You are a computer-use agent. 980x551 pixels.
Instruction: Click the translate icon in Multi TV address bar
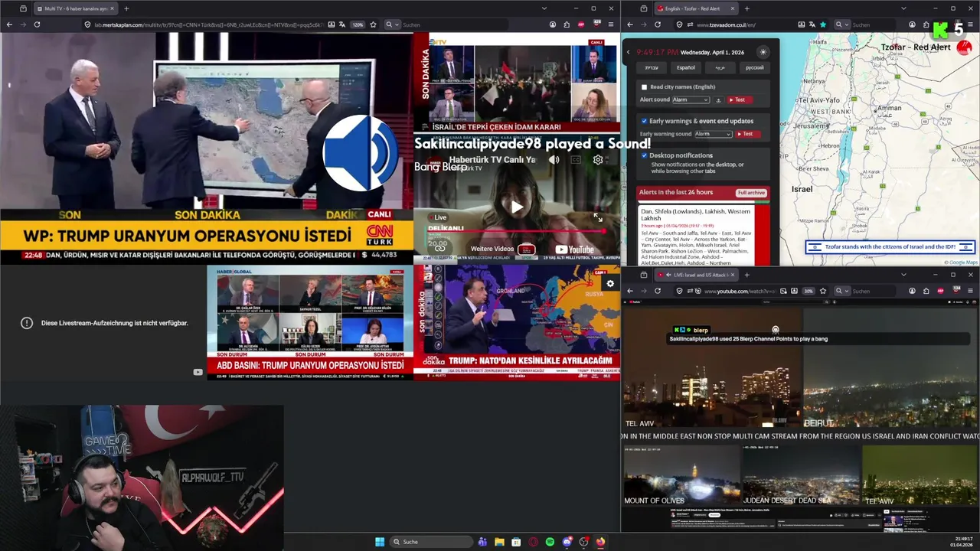point(344,24)
